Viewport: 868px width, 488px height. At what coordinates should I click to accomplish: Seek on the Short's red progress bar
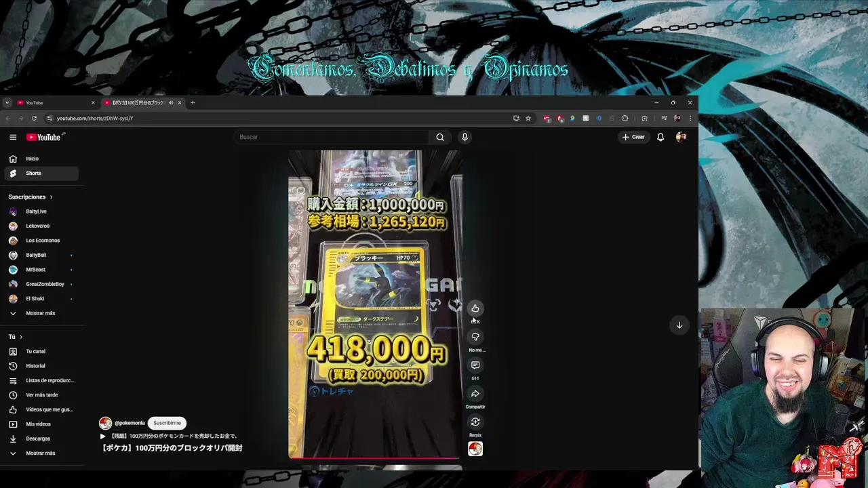pyautogui.click(x=374, y=458)
